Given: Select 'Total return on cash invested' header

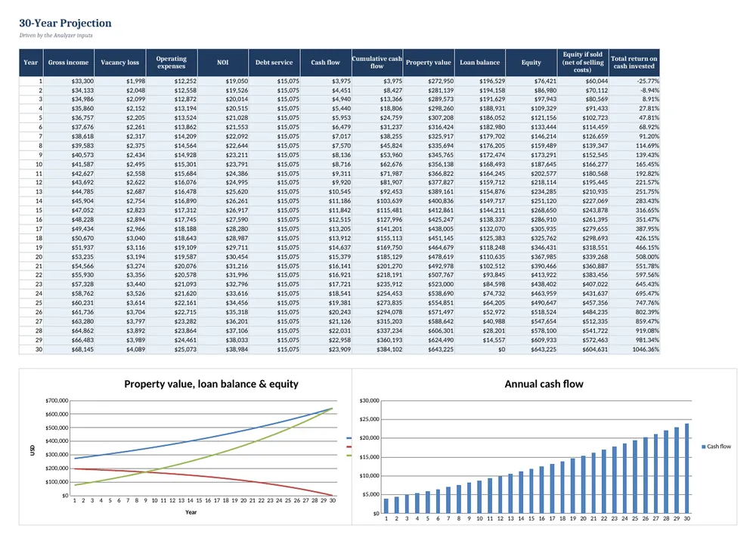Looking at the screenshot, I should pos(634,62).
